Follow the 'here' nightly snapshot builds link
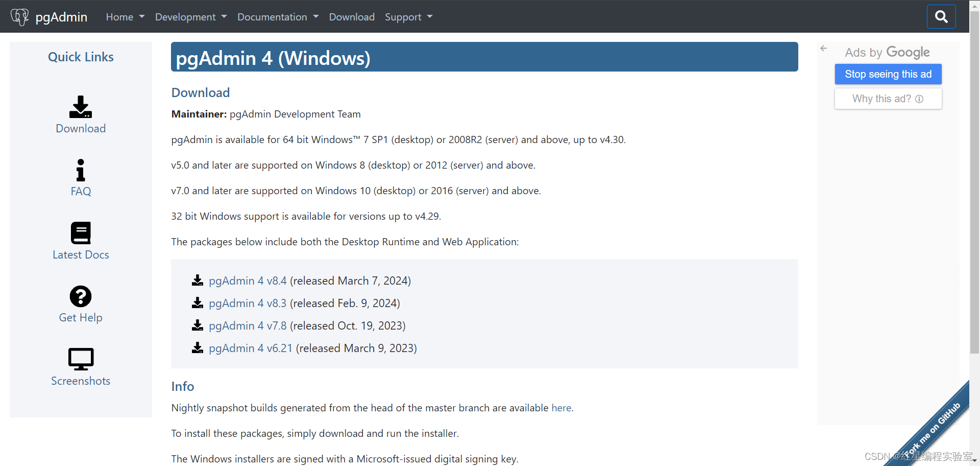The width and height of the screenshot is (980, 466). point(561,408)
